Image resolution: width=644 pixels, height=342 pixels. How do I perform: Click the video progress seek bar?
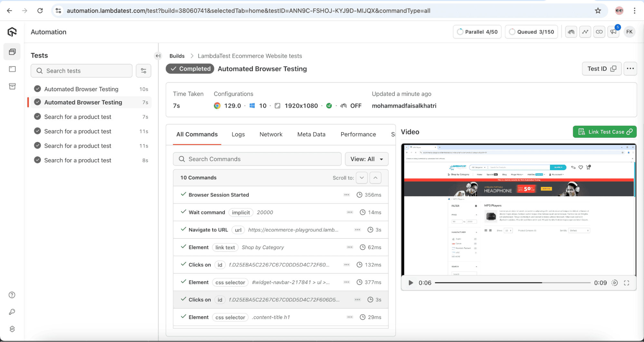click(512, 283)
